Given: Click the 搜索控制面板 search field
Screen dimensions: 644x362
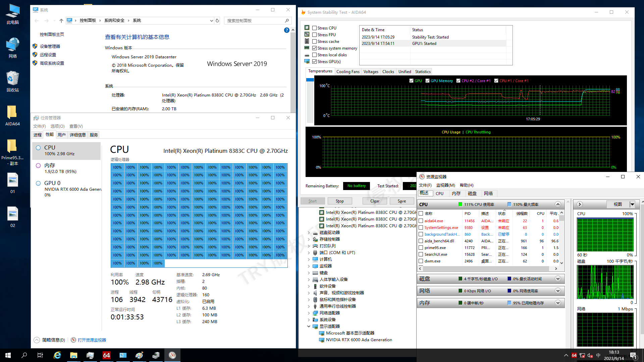Looking at the screenshot, I should point(255,21).
